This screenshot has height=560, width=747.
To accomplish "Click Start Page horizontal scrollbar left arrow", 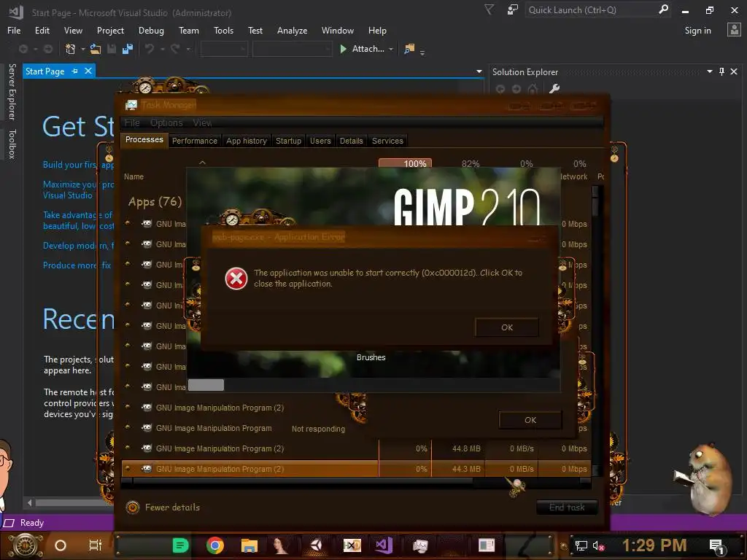I will pos(30,502).
